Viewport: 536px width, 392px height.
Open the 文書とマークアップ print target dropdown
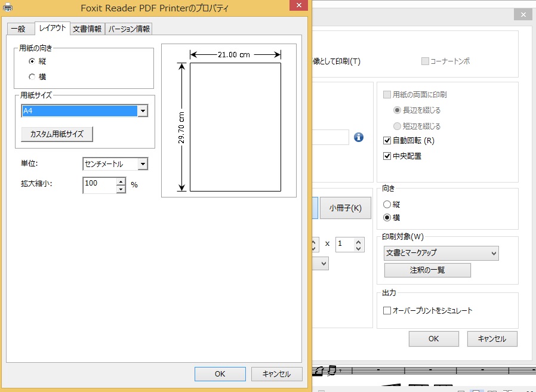point(441,253)
